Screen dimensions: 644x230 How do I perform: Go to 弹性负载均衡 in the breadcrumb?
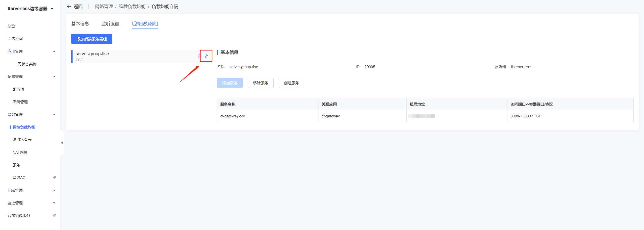pos(132,7)
